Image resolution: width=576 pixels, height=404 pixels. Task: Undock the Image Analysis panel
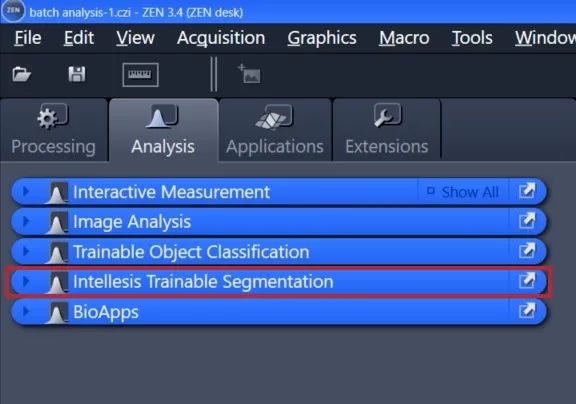[527, 221]
